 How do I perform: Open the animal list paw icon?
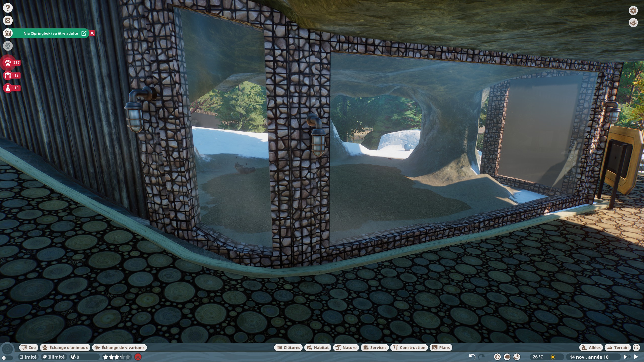(x=8, y=20)
